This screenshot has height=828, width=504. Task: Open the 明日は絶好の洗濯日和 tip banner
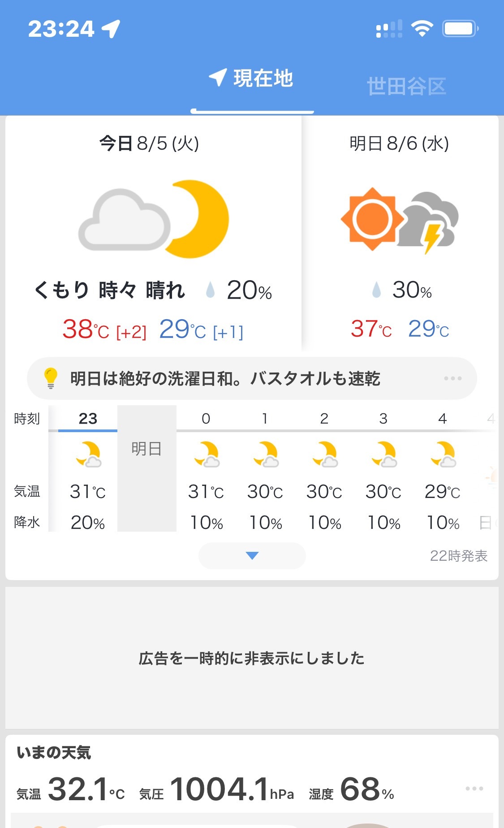225,379
